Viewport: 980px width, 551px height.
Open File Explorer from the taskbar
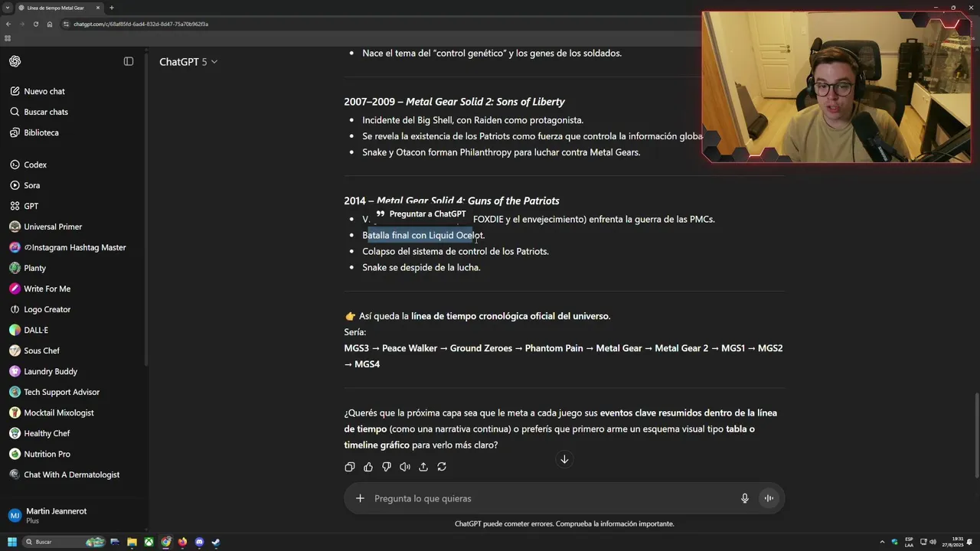132,542
